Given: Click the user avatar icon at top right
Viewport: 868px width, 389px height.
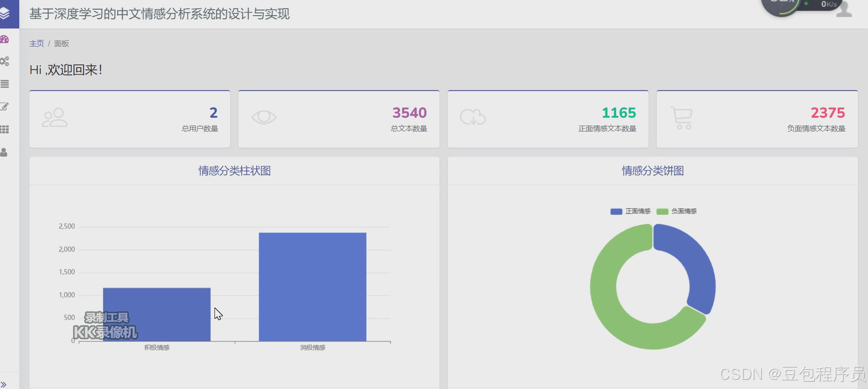Looking at the screenshot, I should [844, 9].
